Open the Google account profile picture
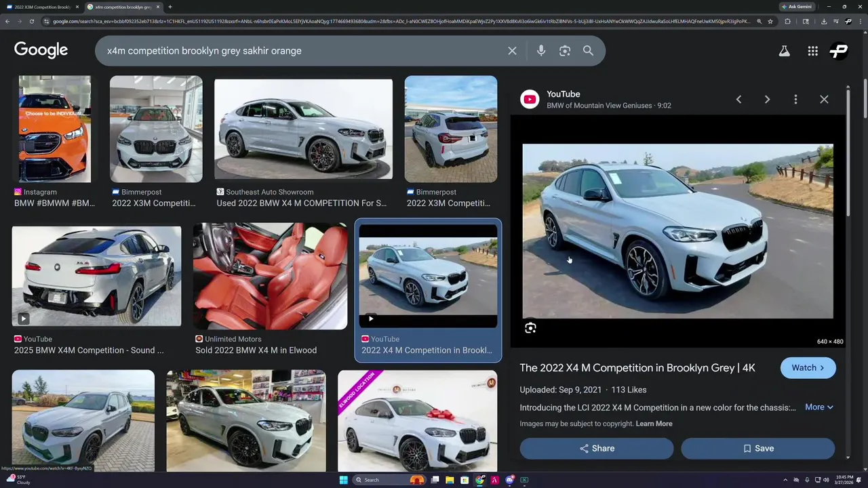 click(x=839, y=51)
